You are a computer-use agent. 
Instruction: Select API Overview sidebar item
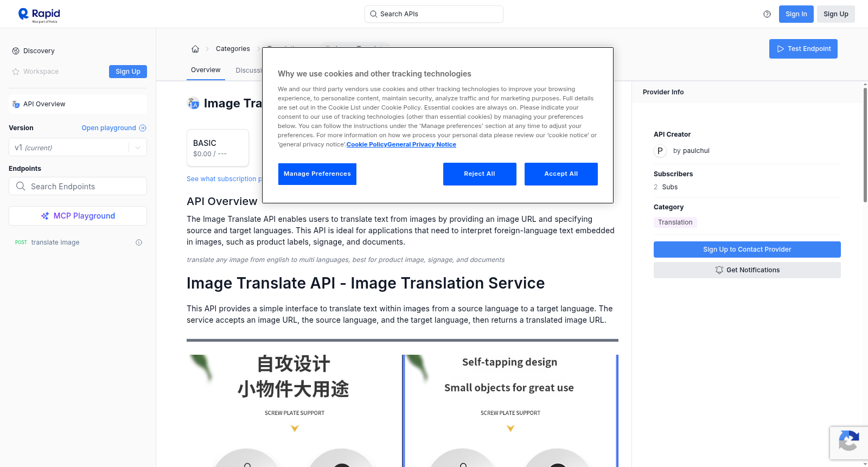[78, 104]
